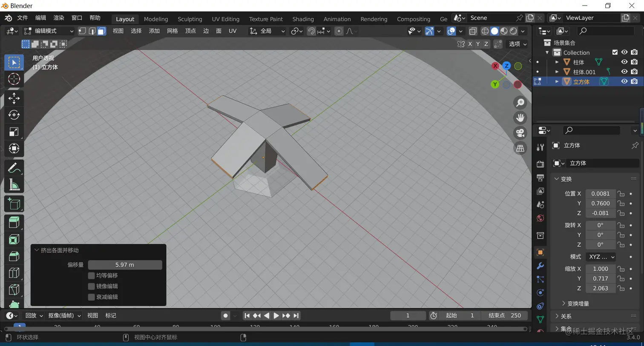
Task: Enable the 均等偏移 checkbox
Action: point(91,276)
